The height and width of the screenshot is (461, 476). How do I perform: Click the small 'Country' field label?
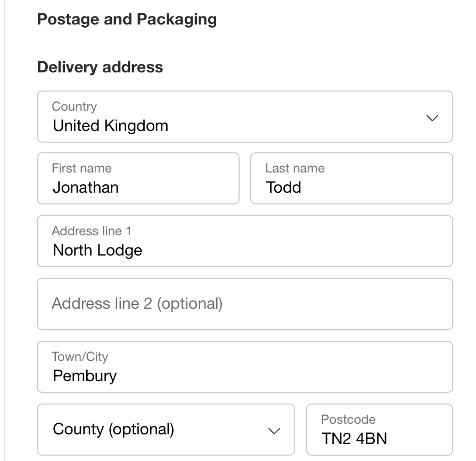pos(75,106)
